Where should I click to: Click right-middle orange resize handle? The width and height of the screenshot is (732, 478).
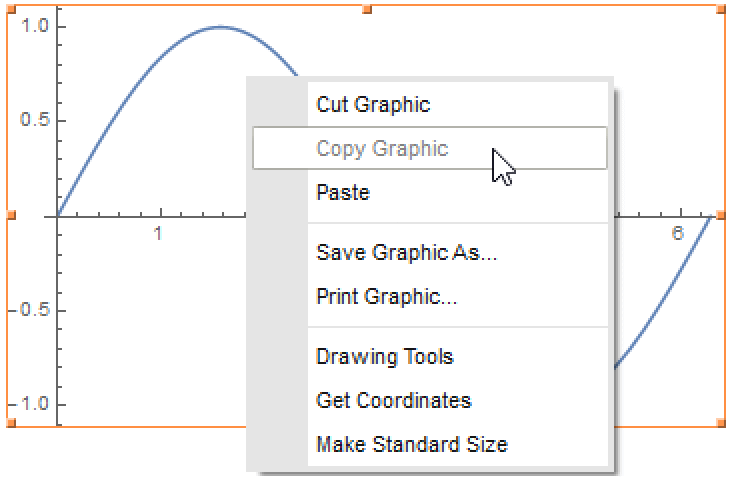click(x=721, y=215)
